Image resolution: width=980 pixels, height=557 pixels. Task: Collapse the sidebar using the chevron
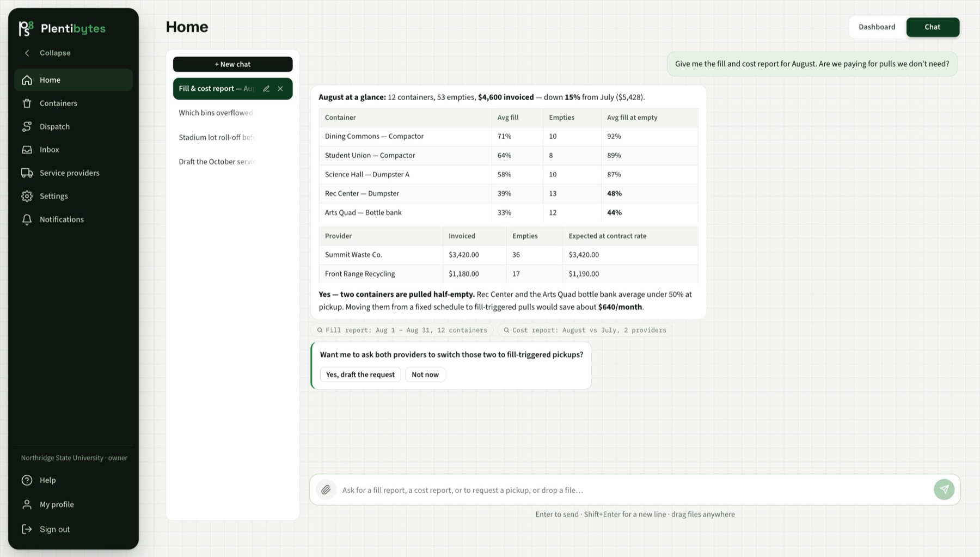[x=27, y=53]
